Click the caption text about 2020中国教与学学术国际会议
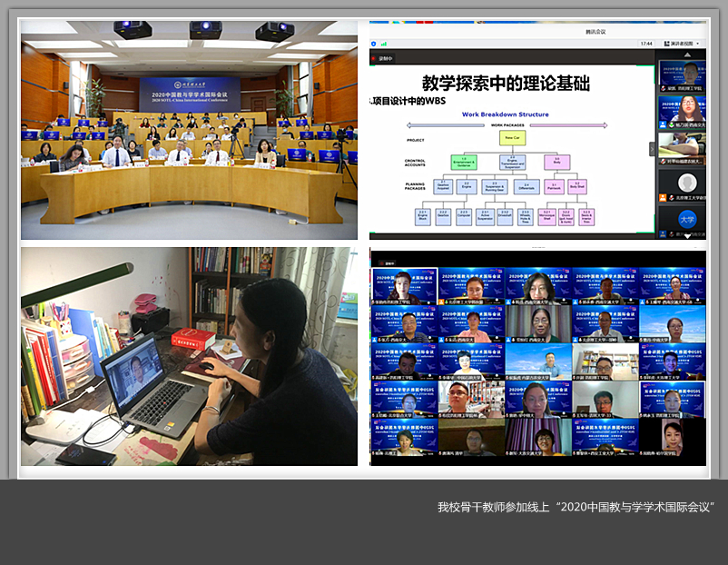 coord(576,507)
